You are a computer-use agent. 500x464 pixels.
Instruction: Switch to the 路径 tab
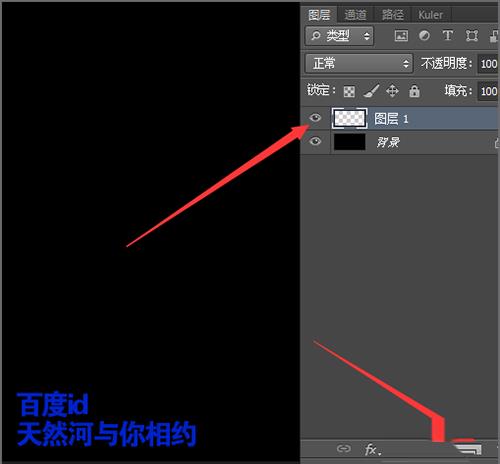[393, 15]
